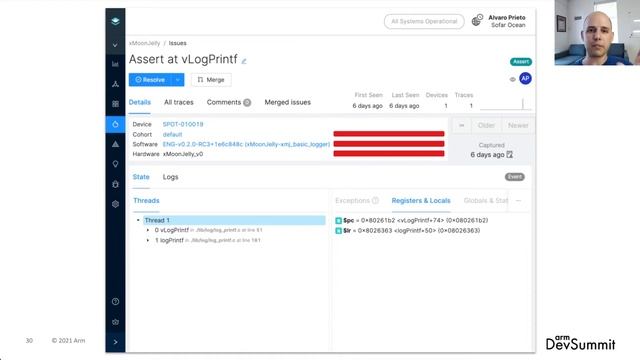
Task: Open the warning triangle alerts icon in the sidebar
Action: pos(115,144)
